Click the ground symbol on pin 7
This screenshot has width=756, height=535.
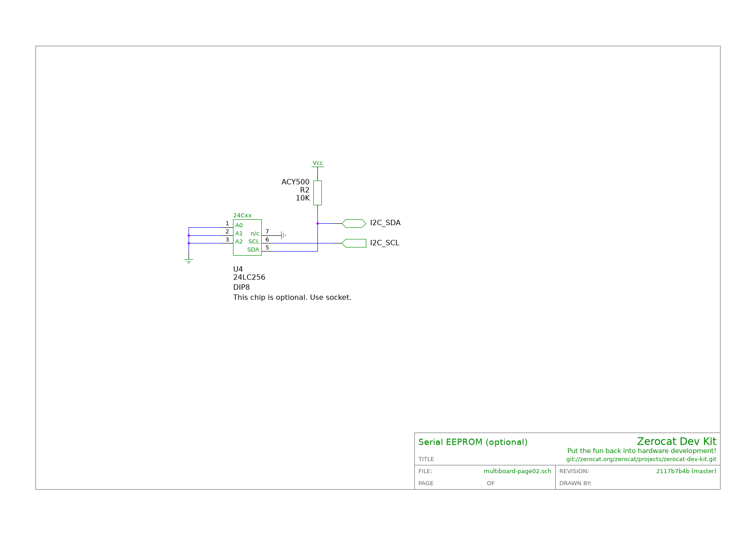[x=283, y=235]
